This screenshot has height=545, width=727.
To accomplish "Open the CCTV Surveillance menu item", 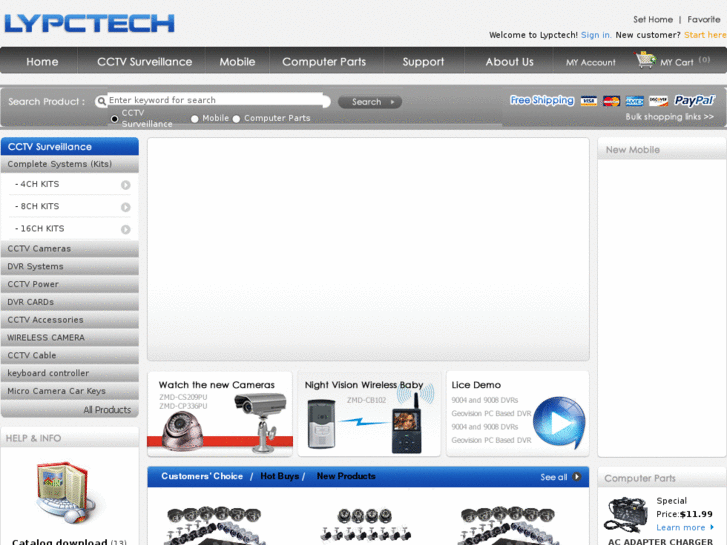I will [145, 62].
